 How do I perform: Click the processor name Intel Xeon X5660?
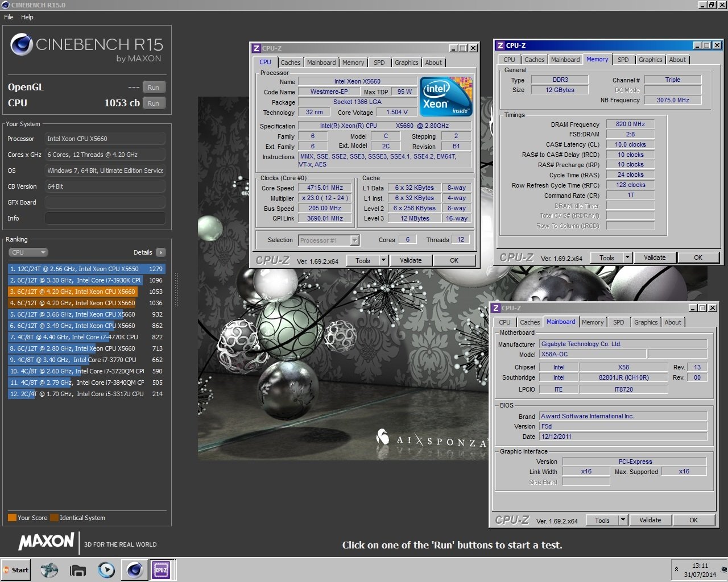click(x=357, y=81)
